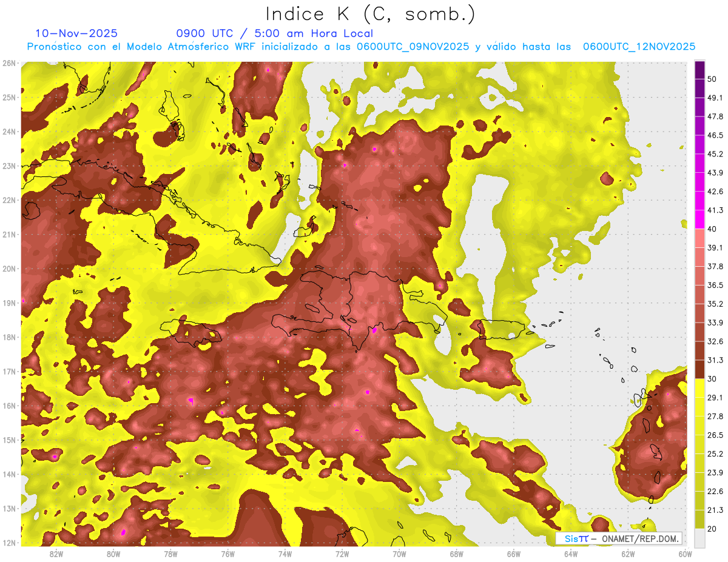Screen dimensions: 728x562
Task: Click the '12N' latitude tick label
Action: pyautogui.click(x=9, y=543)
